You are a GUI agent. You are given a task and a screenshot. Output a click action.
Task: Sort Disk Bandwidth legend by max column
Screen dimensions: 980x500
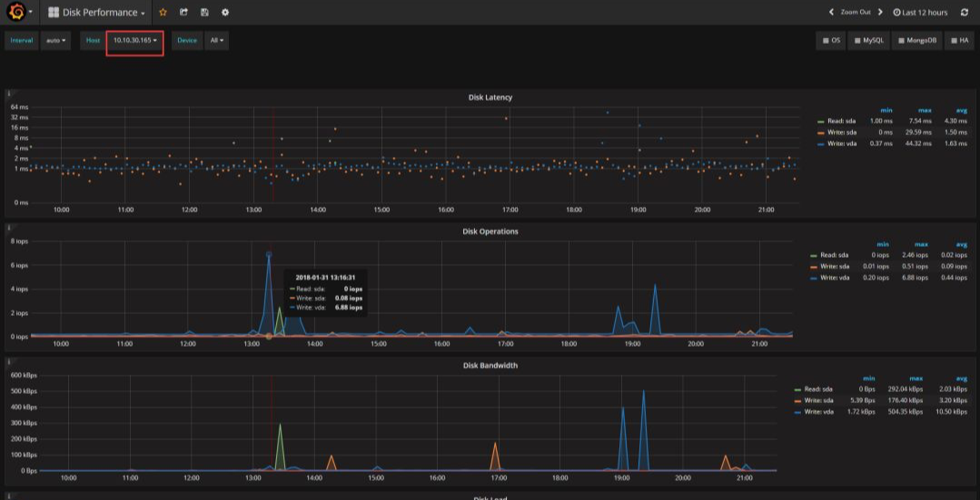click(x=916, y=378)
